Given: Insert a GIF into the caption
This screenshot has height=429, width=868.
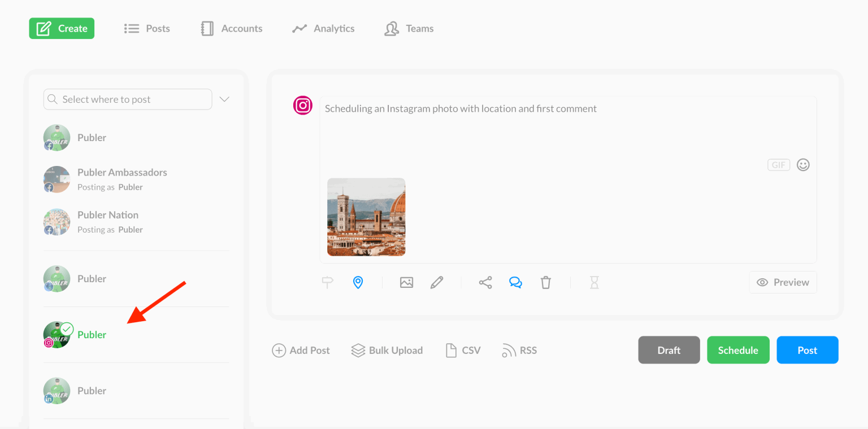Looking at the screenshot, I should point(778,164).
